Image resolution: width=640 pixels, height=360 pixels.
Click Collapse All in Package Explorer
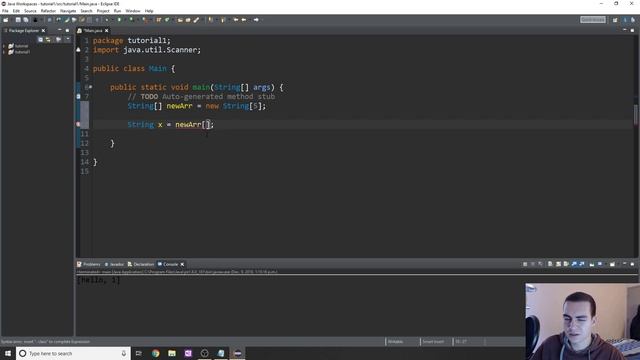[40, 39]
